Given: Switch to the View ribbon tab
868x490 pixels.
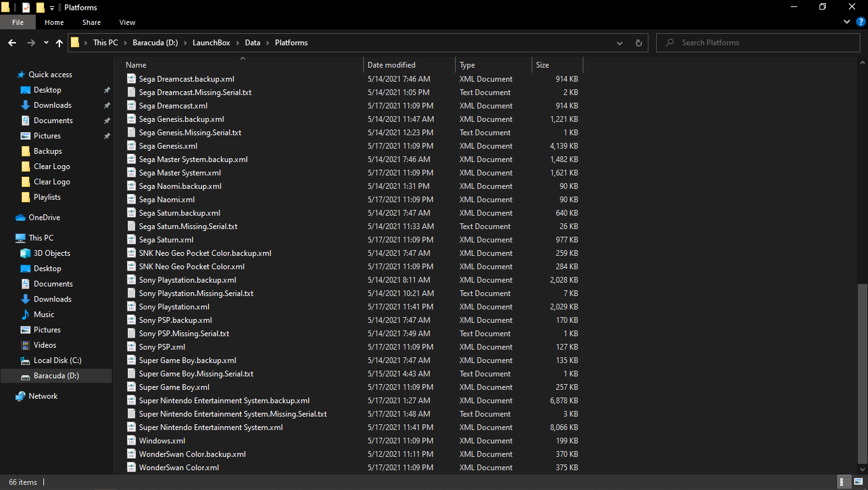Looking at the screenshot, I should tap(128, 22).
